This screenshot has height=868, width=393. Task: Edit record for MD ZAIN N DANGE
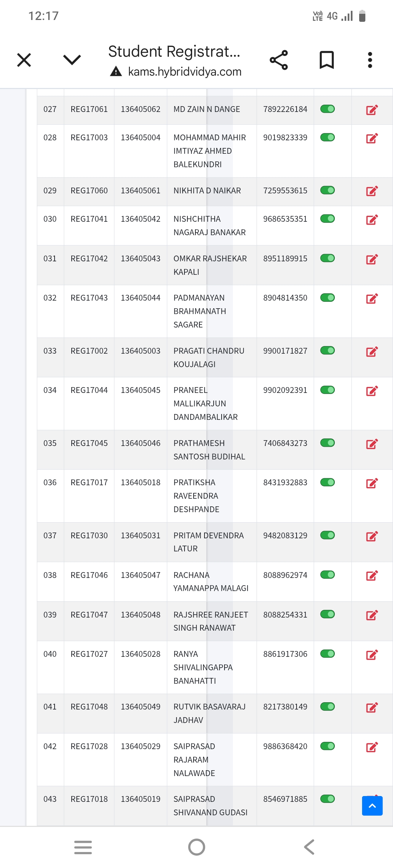[x=372, y=110]
